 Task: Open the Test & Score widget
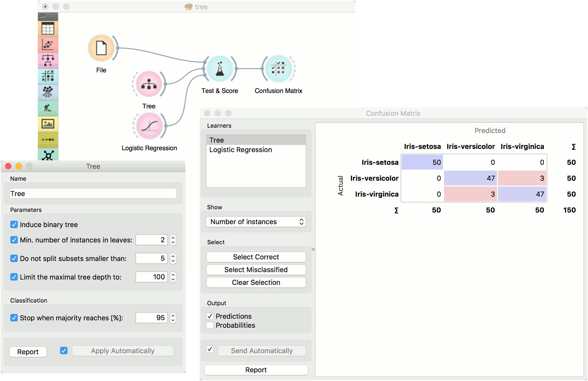pyautogui.click(x=220, y=69)
